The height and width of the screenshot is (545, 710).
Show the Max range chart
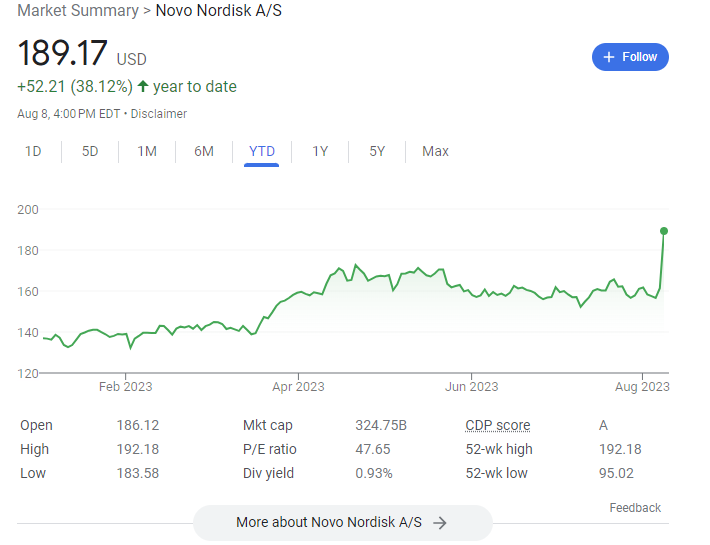tap(435, 151)
